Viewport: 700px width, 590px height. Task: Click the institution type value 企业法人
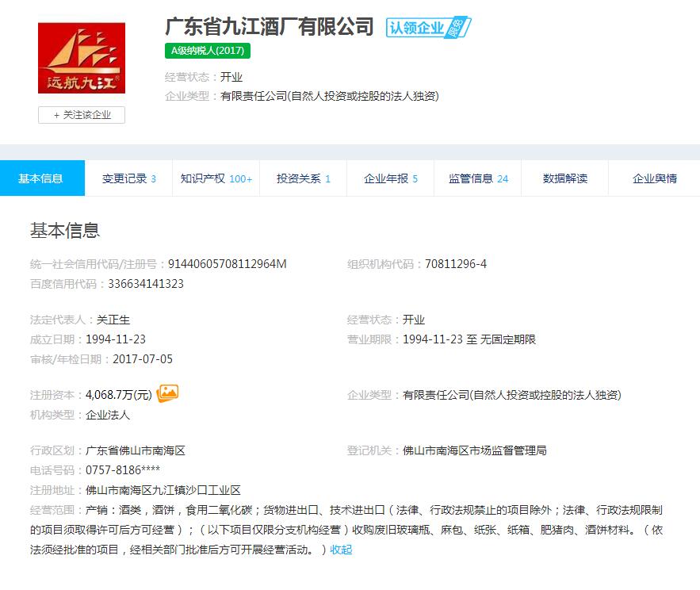click(108, 415)
